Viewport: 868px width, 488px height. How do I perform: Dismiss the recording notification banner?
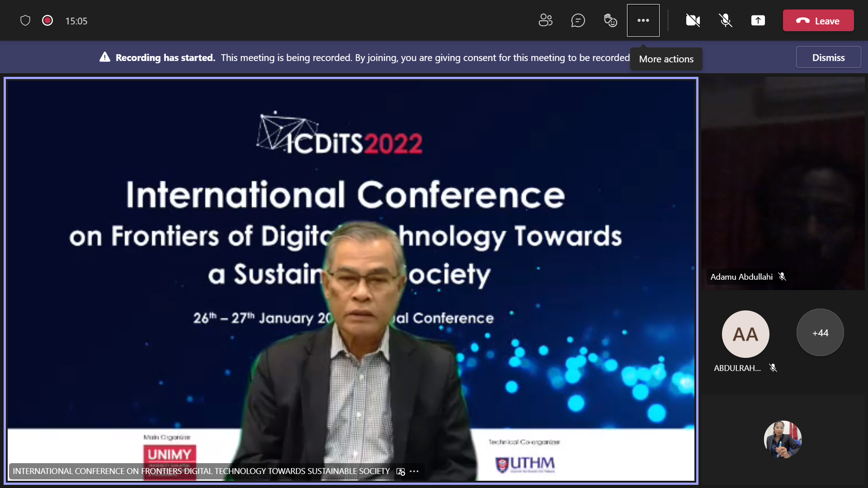(828, 57)
